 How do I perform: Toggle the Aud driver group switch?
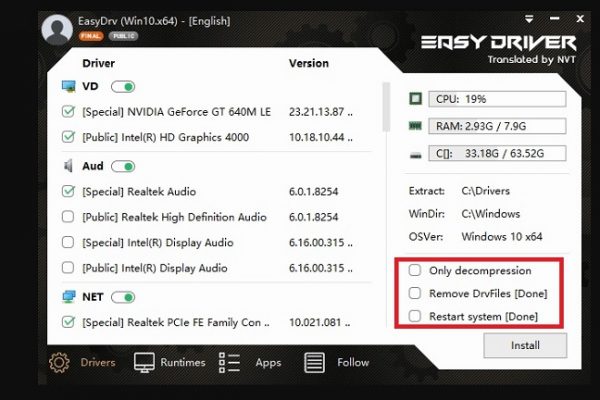pos(123,167)
